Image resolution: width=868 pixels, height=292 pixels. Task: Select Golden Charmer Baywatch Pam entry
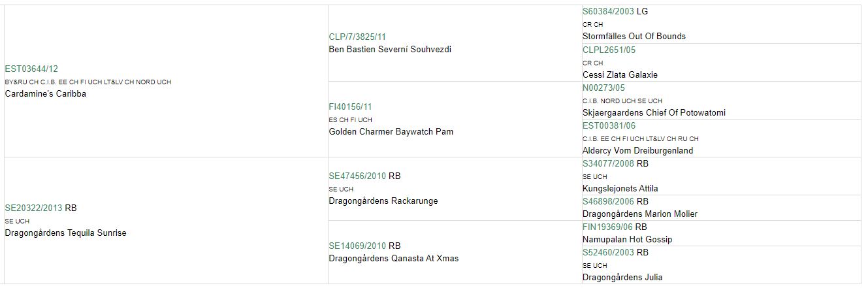coord(391,131)
